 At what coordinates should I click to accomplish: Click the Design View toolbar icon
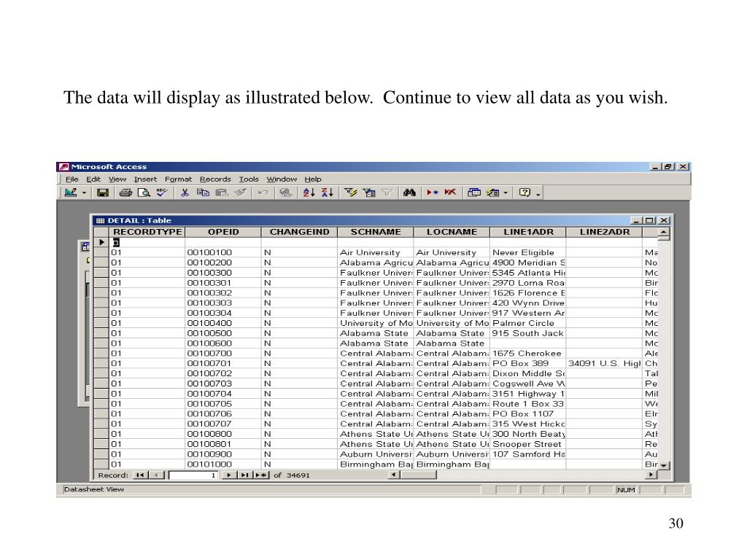pyautogui.click(x=71, y=192)
